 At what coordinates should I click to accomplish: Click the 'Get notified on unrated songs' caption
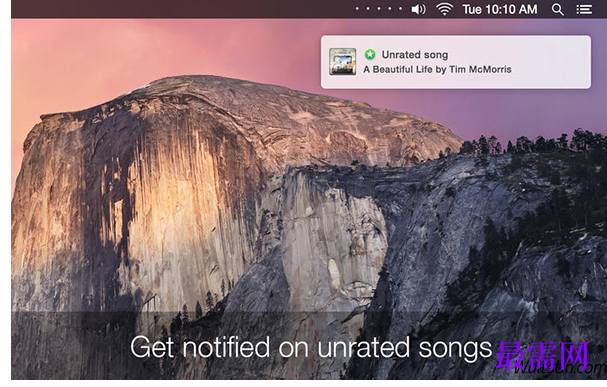[x=311, y=348]
